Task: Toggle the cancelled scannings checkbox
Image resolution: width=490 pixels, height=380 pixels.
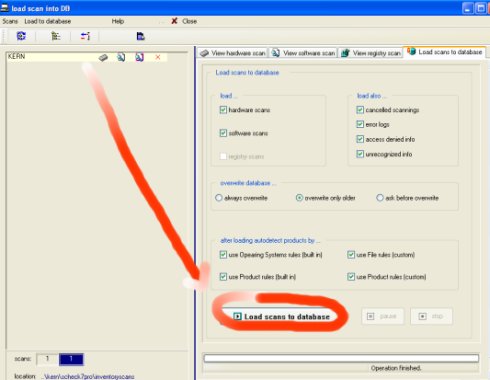Action: coord(360,110)
